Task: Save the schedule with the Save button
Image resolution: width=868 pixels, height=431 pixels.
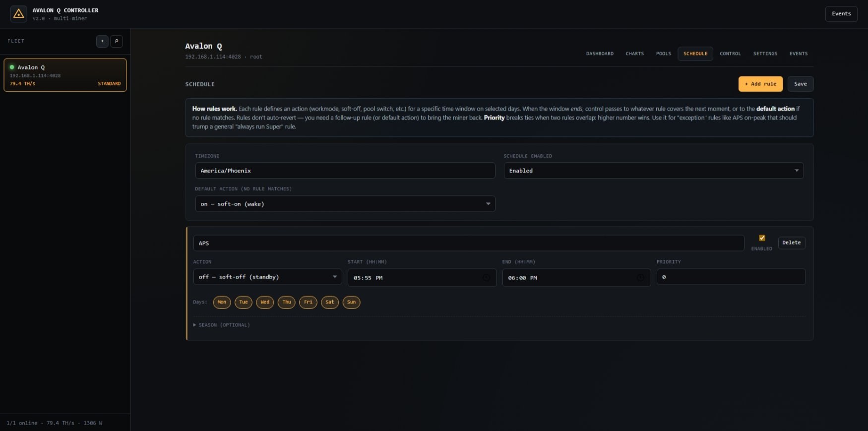Action: (801, 84)
